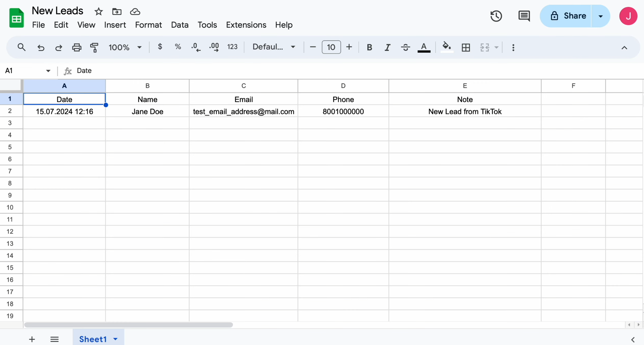Show the all sheets list
Viewport: 644px width, 345px height.
pos(55,339)
